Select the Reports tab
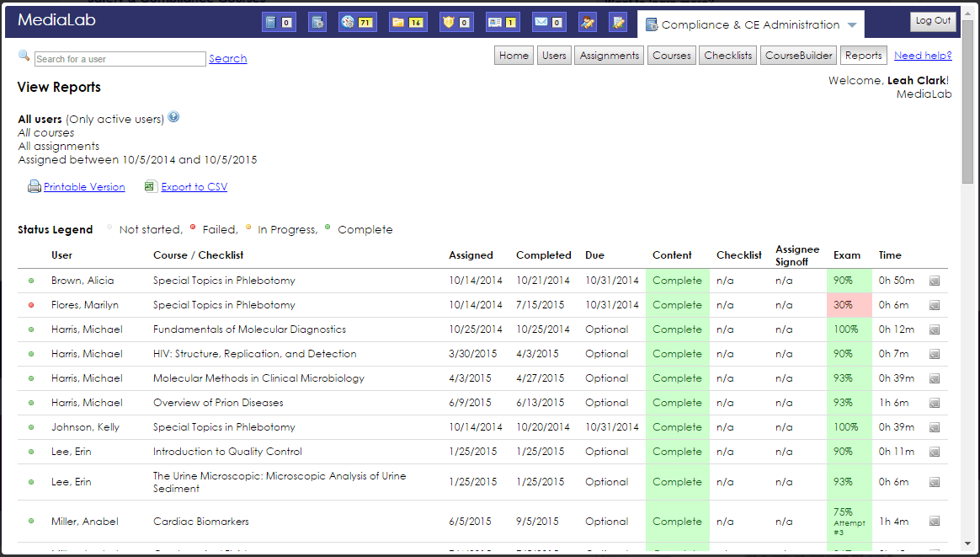The image size is (980, 557). (864, 55)
